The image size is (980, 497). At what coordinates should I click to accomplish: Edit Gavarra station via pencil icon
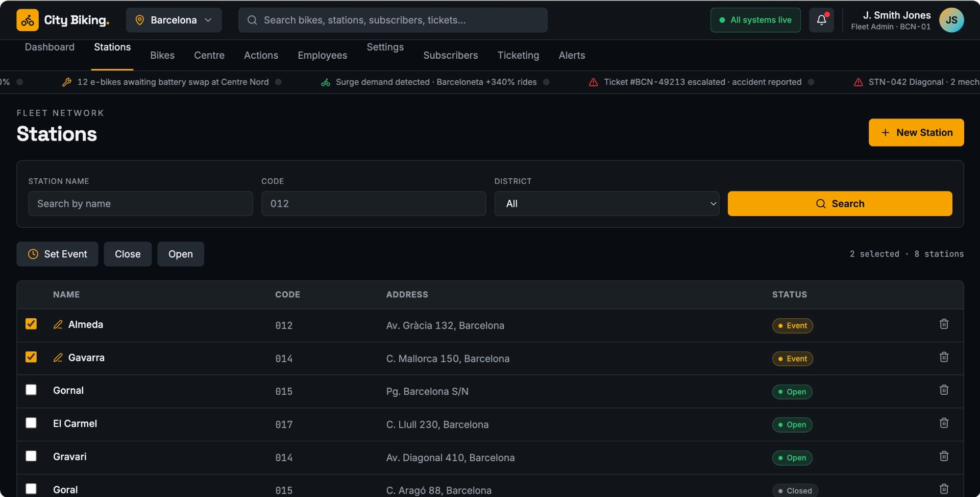coord(58,358)
